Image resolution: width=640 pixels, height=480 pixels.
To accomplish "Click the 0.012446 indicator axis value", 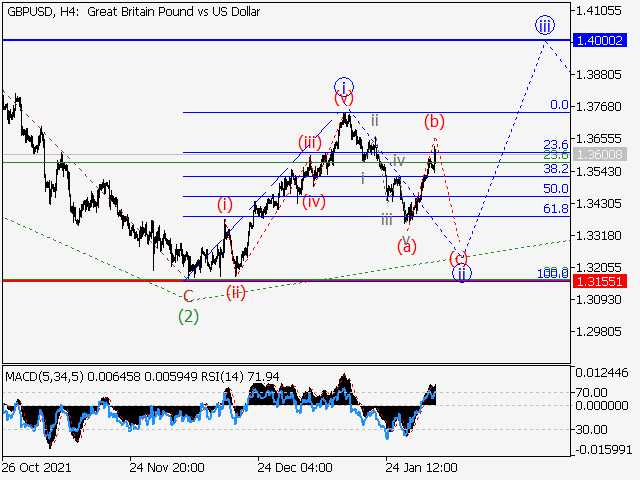I will [x=602, y=372].
